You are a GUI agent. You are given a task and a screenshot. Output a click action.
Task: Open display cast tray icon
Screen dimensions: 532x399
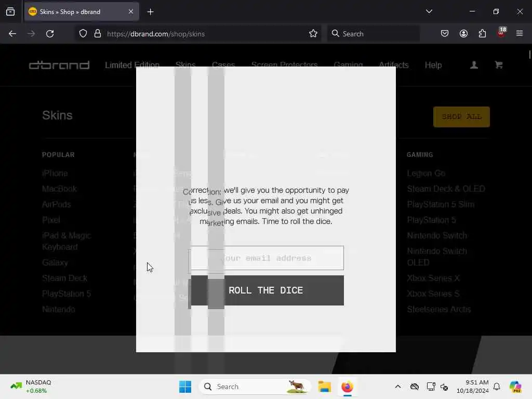click(431, 387)
